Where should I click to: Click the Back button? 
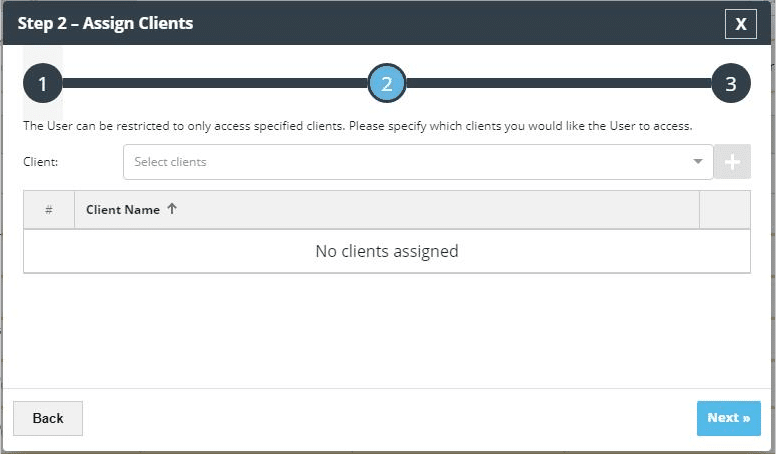point(48,418)
